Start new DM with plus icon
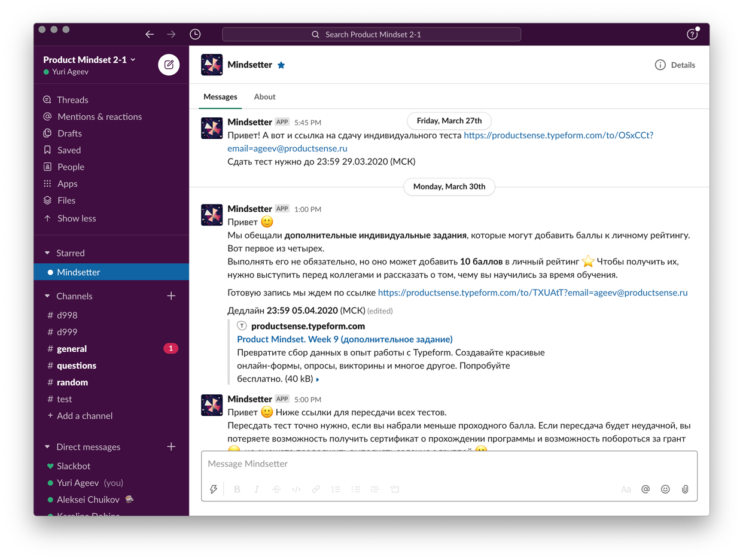The height and width of the screenshot is (560, 743). point(171,446)
